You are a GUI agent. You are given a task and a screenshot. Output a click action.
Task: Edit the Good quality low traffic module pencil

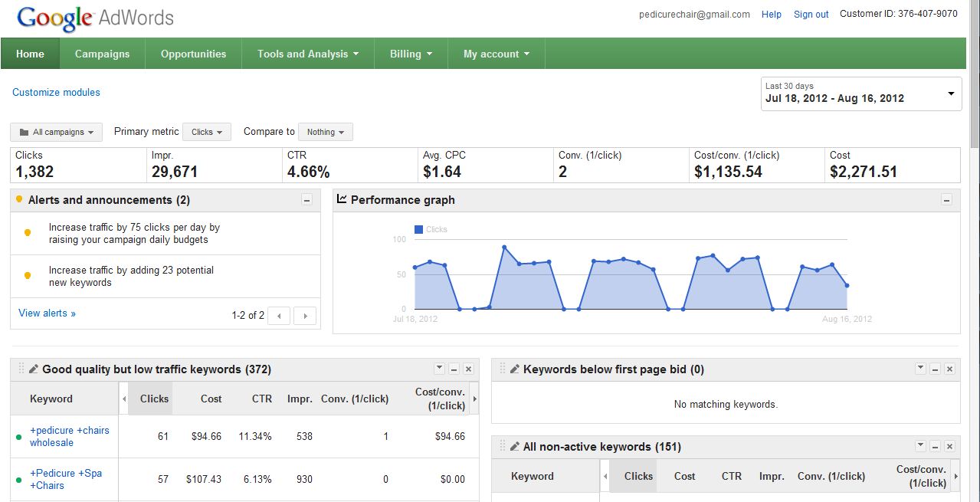point(33,369)
